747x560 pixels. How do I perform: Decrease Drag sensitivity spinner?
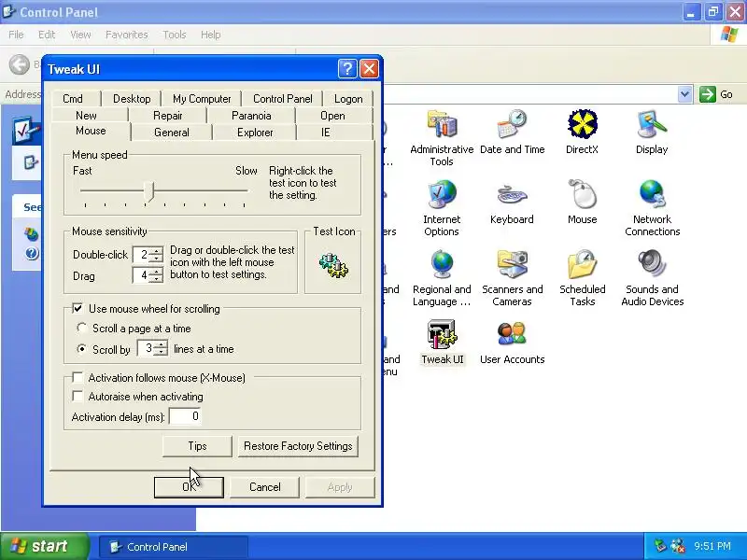pos(155,278)
